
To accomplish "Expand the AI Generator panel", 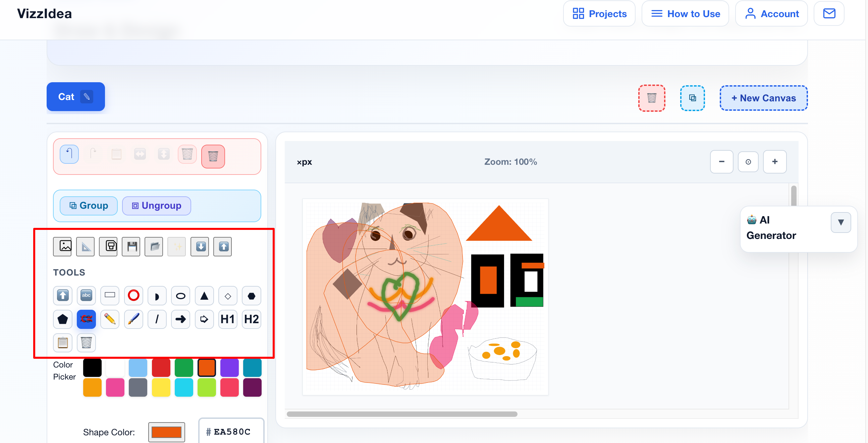I will (x=841, y=222).
